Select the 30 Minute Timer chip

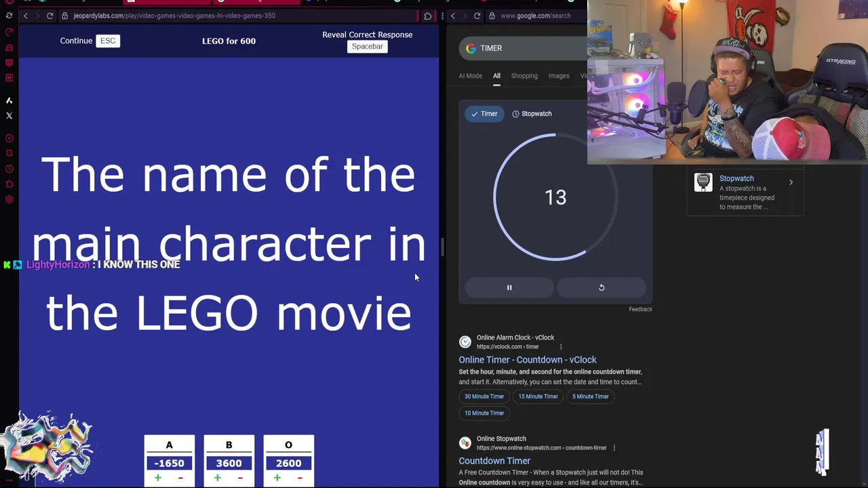click(x=484, y=396)
